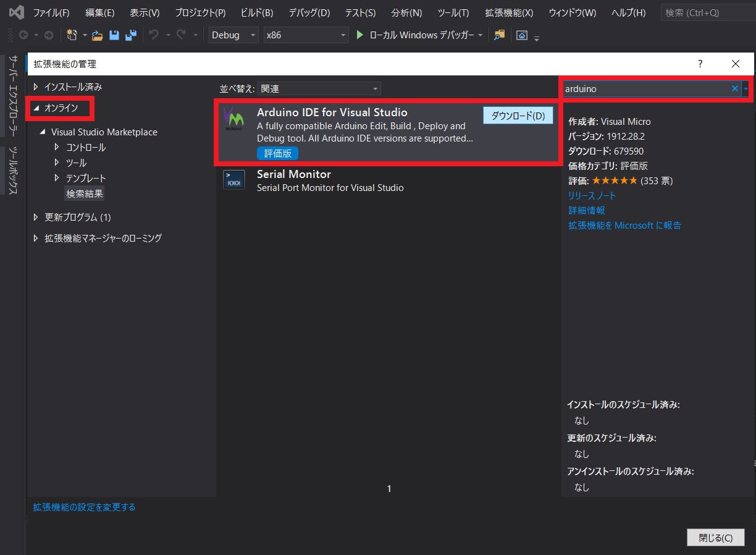Open the undo history dropdown arrow
756x555 pixels.
coord(167,35)
